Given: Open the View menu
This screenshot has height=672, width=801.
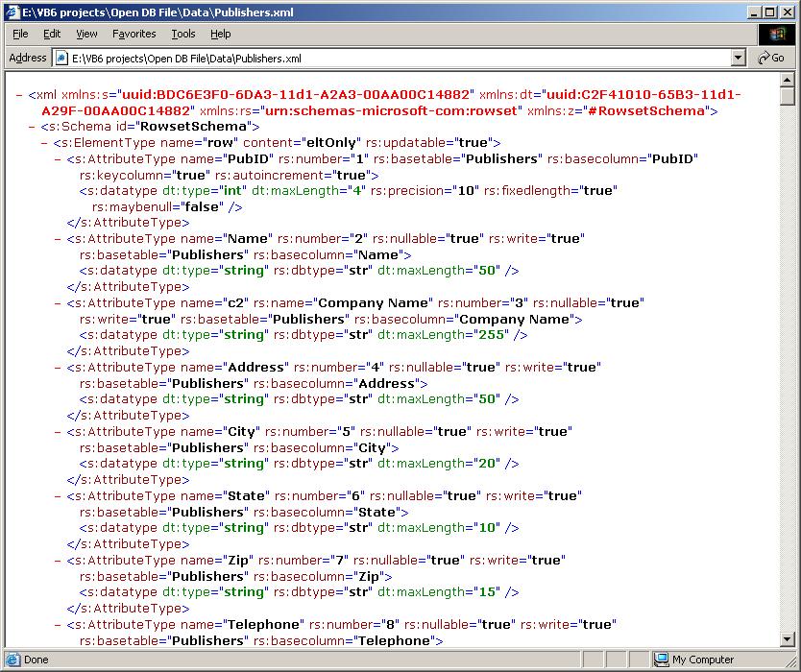Looking at the screenshot, I should (x=86, y=34).
